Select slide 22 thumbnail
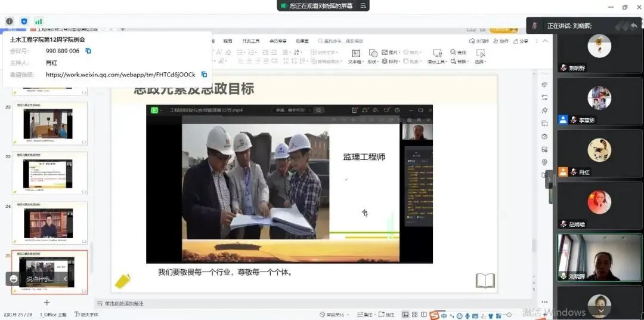 tap(49, 124)
